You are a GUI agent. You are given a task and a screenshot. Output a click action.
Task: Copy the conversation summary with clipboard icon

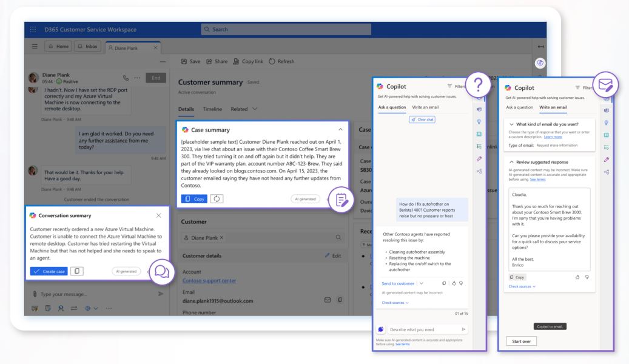(77, 271)
